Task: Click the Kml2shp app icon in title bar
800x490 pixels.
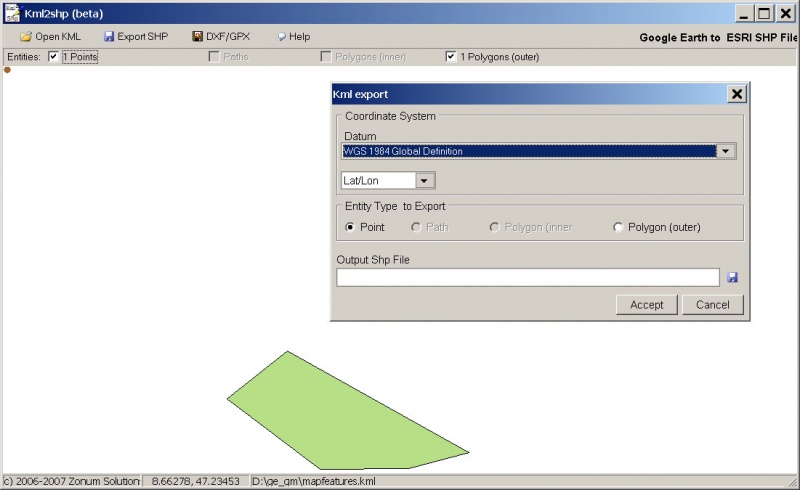Action: click(x=12, y=14)
